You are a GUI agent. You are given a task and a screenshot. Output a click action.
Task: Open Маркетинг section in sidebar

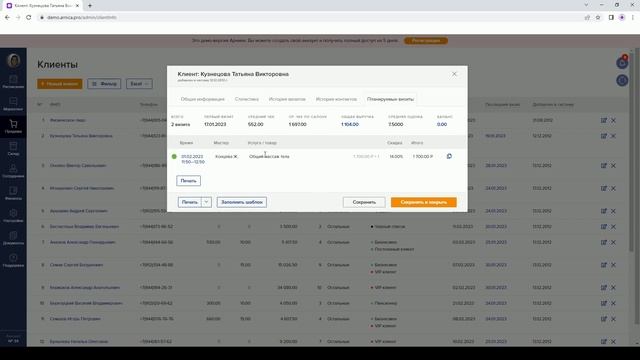point(13,104)
